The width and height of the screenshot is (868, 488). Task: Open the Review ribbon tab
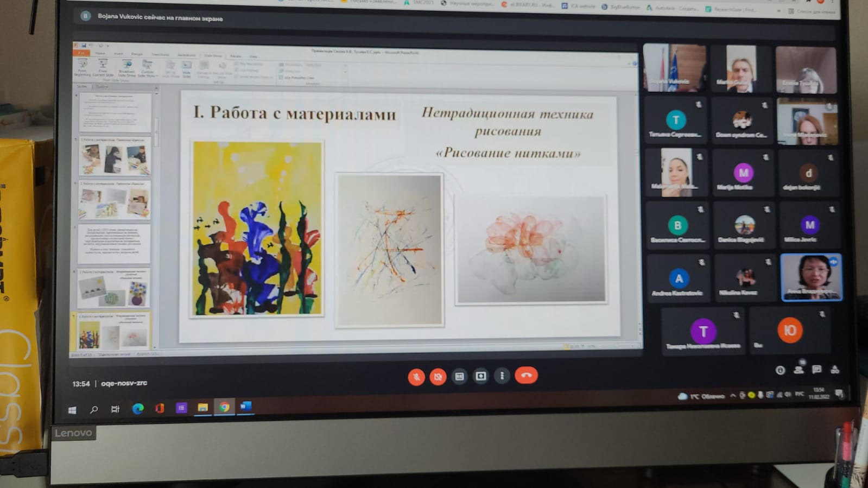pos(236,56)
